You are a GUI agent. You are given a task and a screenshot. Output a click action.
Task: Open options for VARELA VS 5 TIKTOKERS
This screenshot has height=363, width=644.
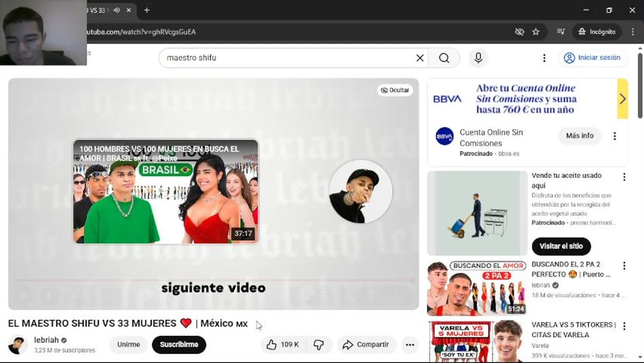click(x=624, y=326)
